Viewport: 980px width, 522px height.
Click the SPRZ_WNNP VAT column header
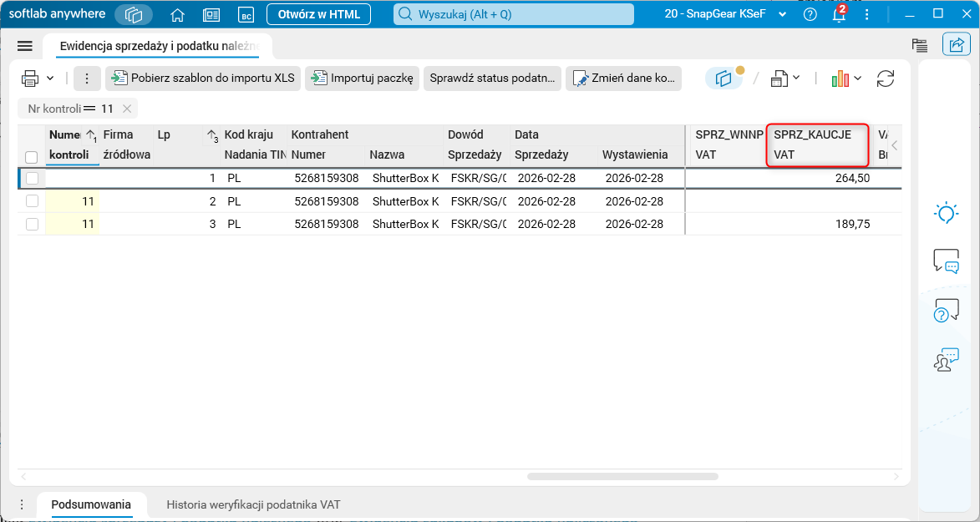[729, 144]
